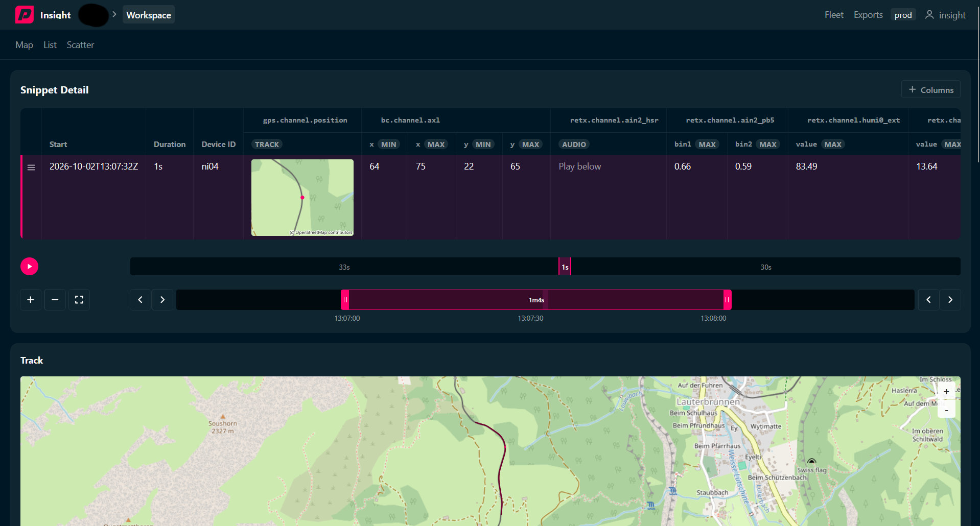This screenshot has height=526, width=980.
Task: Click the prod environment badge
Action: click(903, 15)
